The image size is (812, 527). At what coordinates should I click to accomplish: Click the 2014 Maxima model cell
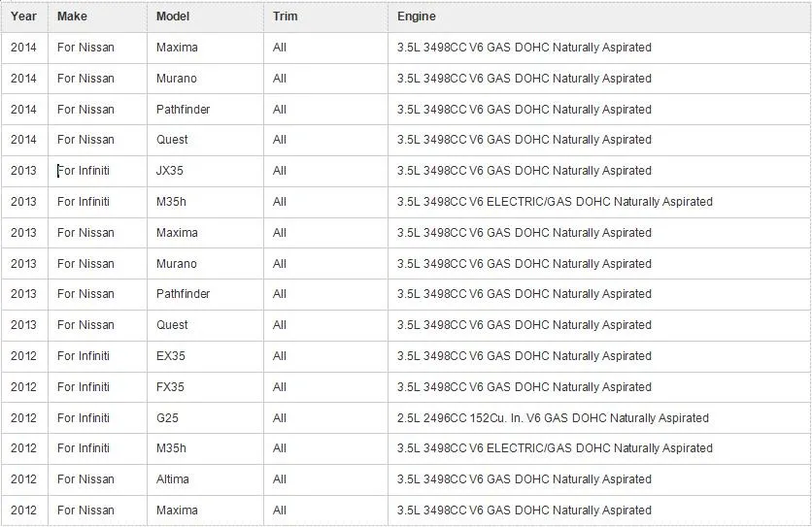[205, 48]
